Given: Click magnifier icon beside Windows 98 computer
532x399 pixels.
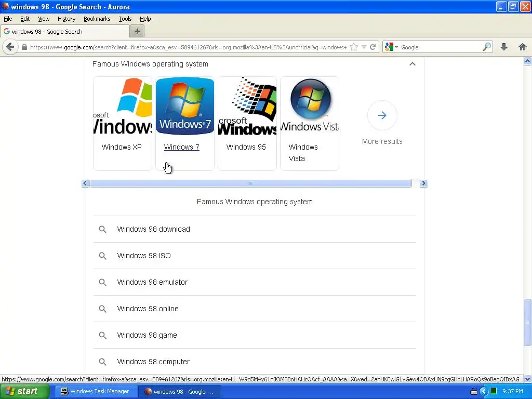Looking at the screenshot, I should 102,362.
